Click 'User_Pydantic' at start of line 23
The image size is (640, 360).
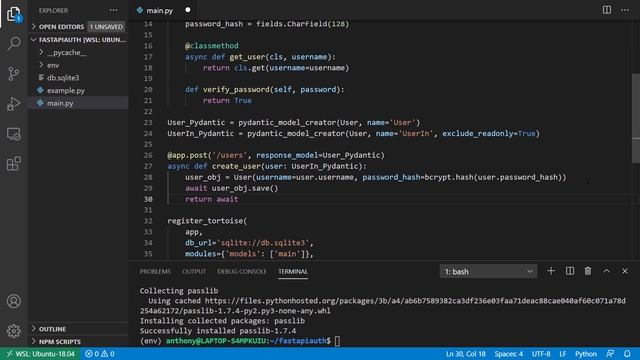[196, 122]
